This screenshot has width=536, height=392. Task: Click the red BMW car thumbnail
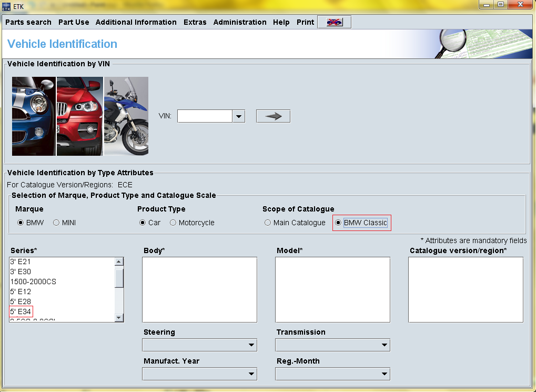click(80, 116)
